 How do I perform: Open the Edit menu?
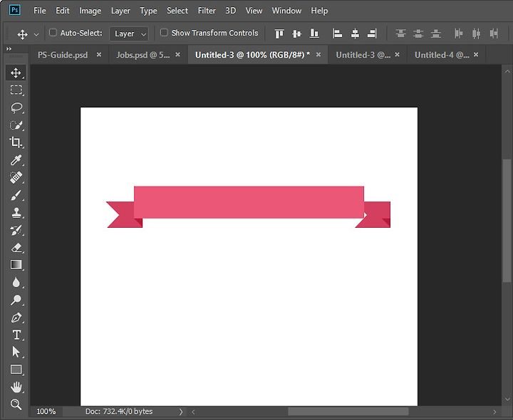click(x=62, y=11)
